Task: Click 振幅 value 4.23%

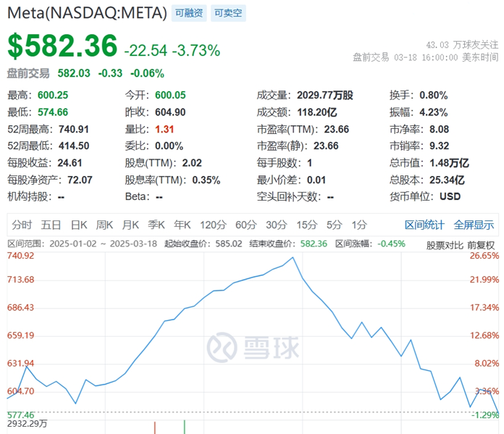Action: pos(434,112)
